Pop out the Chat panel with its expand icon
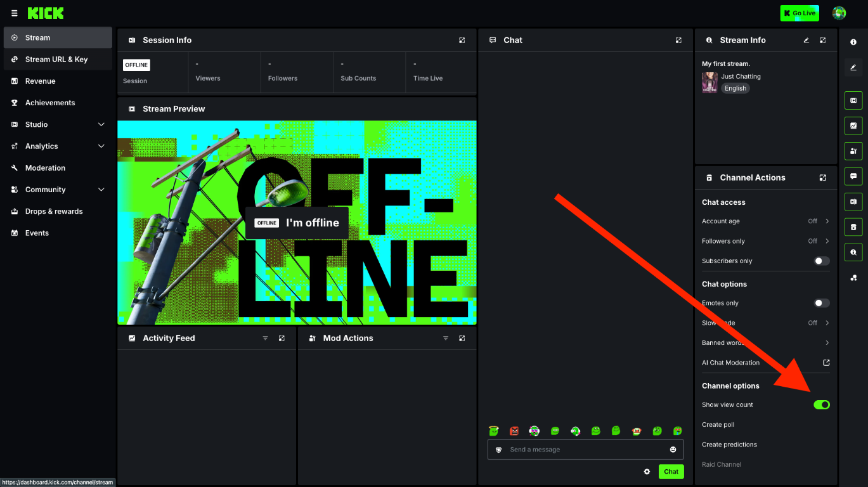Image resolution: width=868 pixels, height=487 pixels. pos(678,40)
